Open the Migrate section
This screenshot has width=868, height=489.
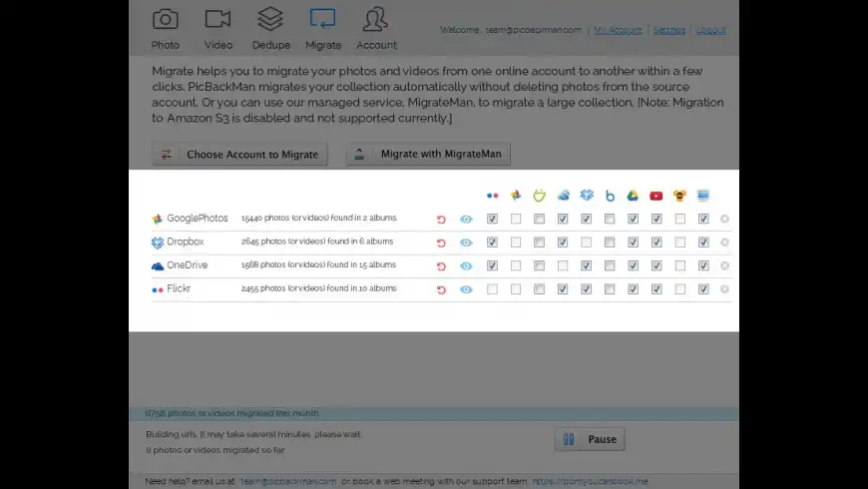pos(323,29)
